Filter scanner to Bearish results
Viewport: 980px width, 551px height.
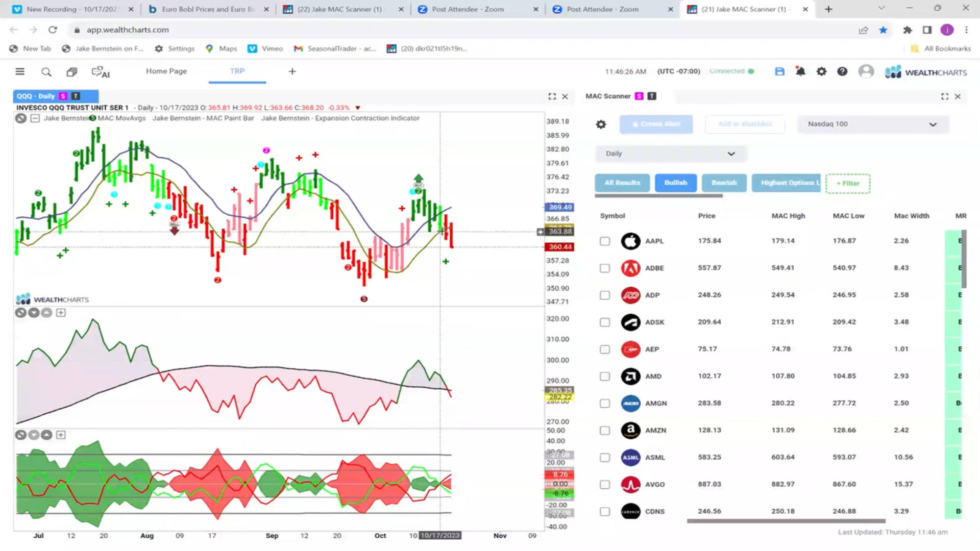point(724,183)
